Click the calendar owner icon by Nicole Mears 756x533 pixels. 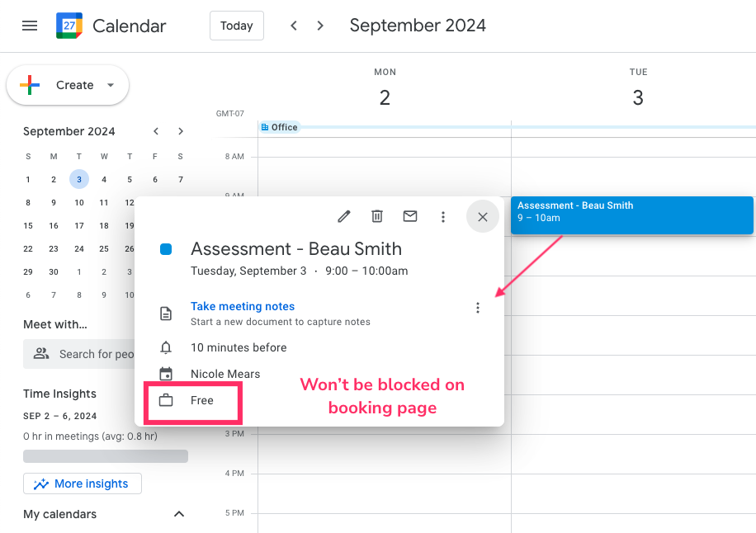coord(166,374)
